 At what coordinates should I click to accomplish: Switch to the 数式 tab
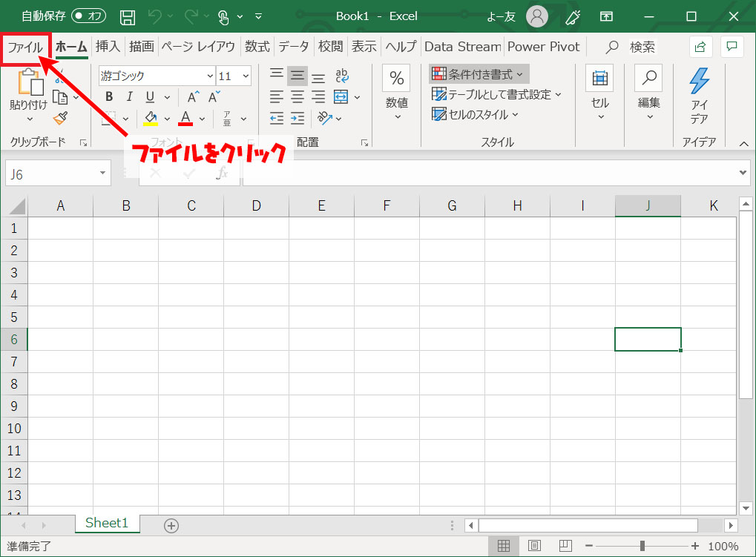257,46
